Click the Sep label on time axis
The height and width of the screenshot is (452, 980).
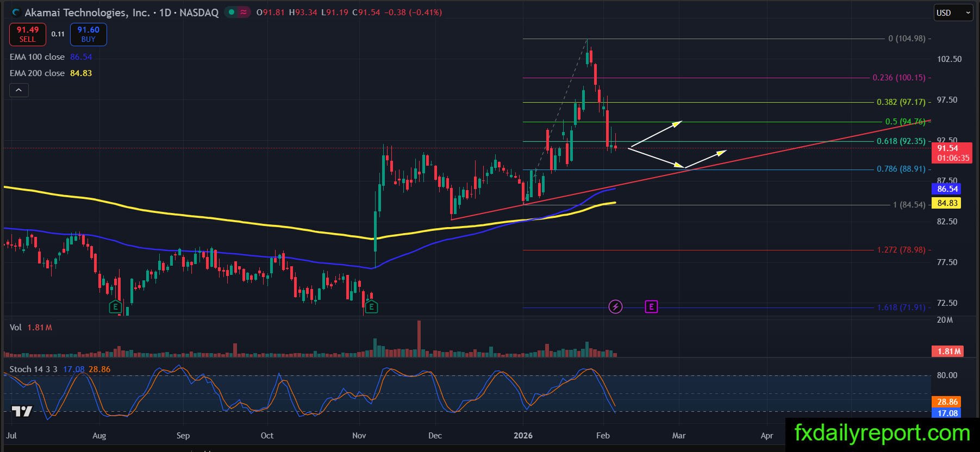(x=183, y=436)
